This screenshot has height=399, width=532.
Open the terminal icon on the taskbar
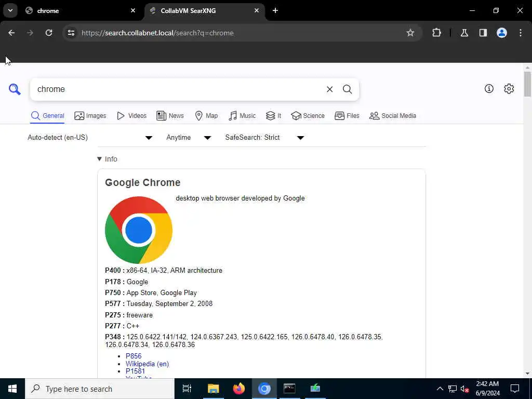289,389
